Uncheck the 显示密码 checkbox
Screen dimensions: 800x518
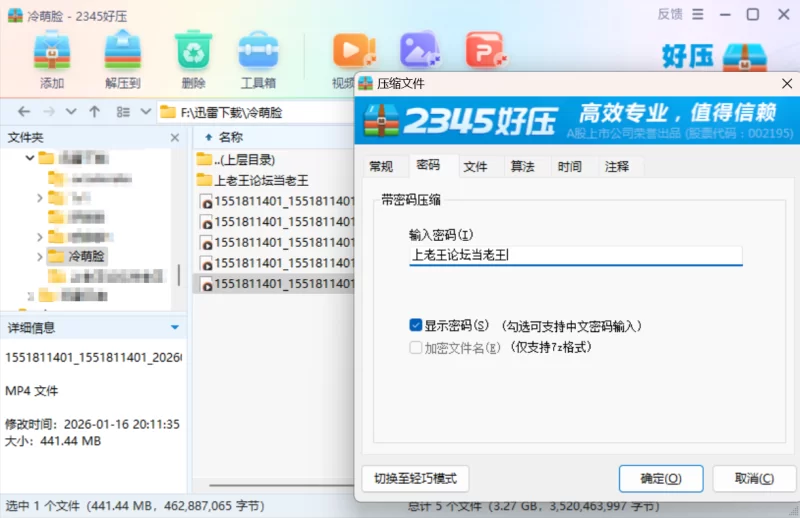click(x=415, y=325)
